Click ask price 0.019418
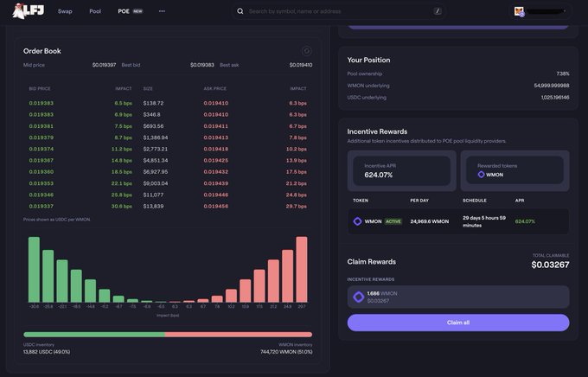This screenshot has width=588, height=377. point(215,149)
